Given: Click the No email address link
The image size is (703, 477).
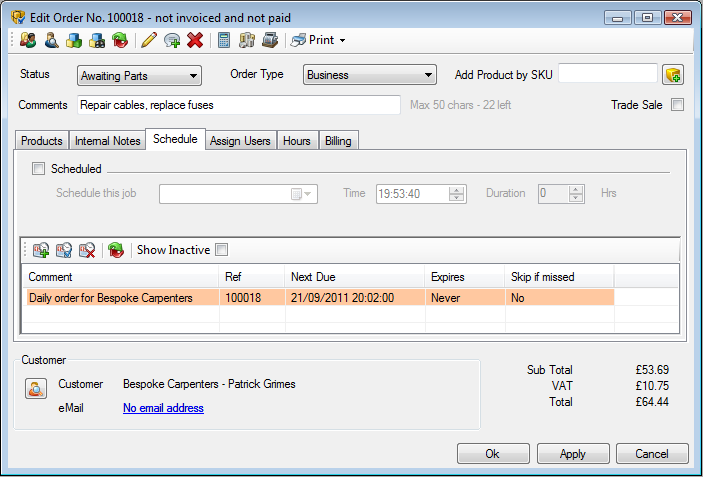Looking at the screenshot, I should click(163, 408).
